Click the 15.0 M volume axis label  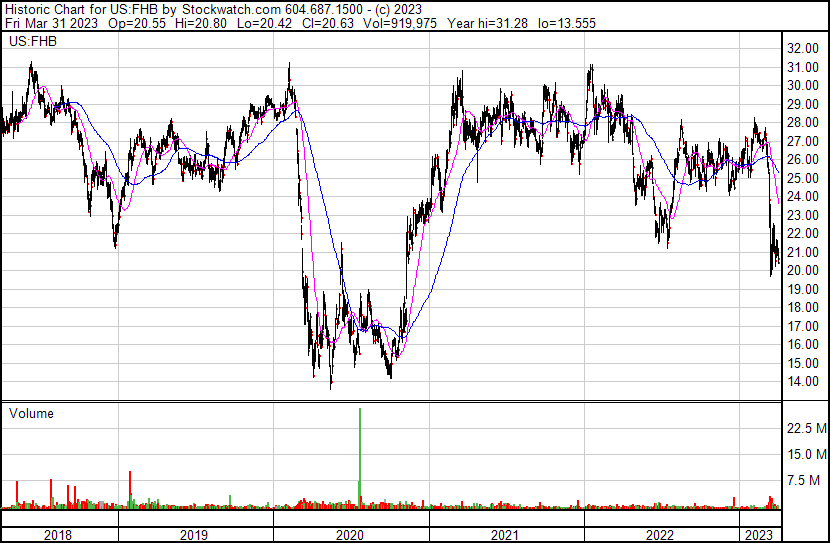pyautogui.click(x=806, y=455)
